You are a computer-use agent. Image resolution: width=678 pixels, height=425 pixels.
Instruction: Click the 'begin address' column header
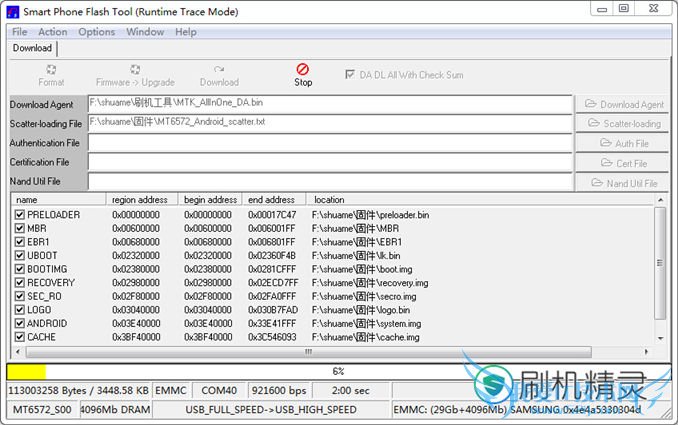[210, 200]
